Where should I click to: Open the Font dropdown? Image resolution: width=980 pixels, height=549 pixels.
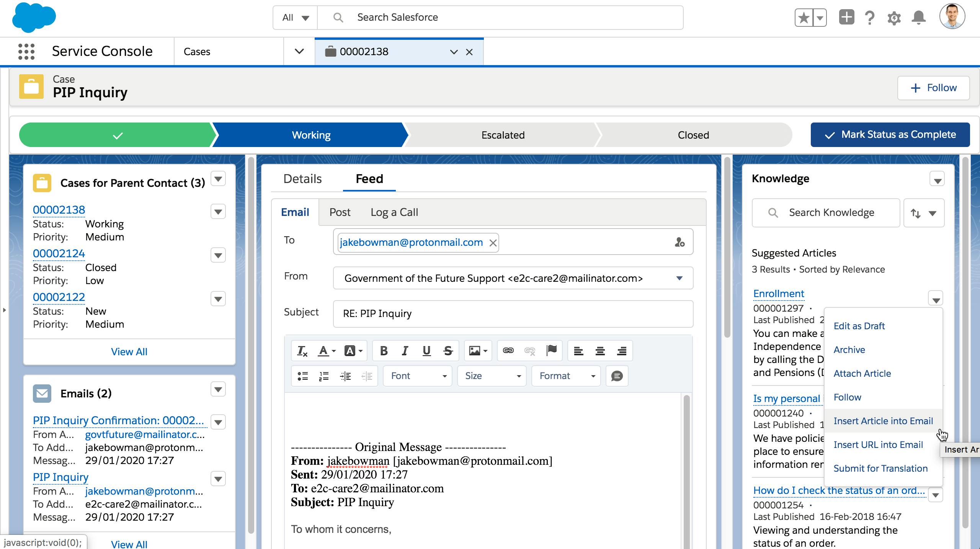[x=417, y=376]
